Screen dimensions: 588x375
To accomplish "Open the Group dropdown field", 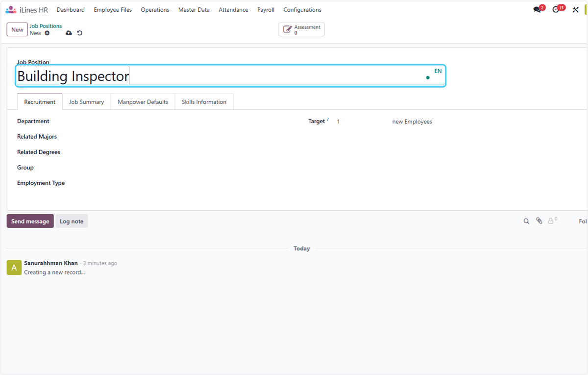I will click(x=186, y=168).
